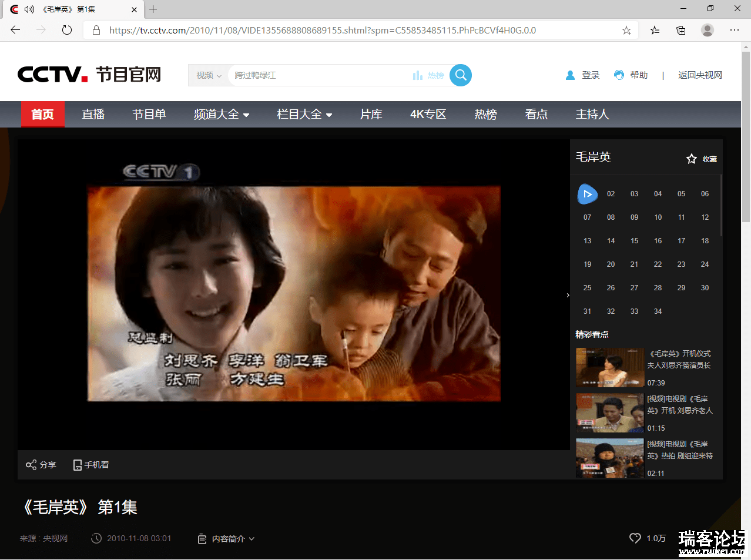Click the 手机看 phone icon

[77, 465]
